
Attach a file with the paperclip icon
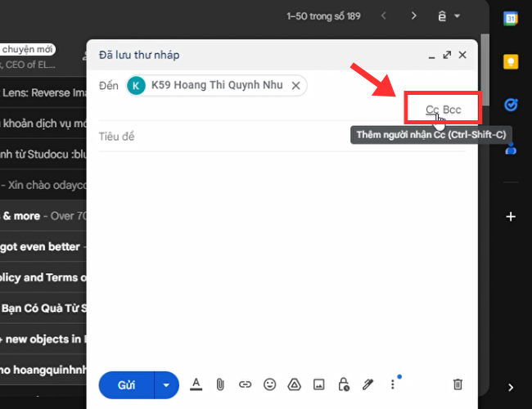coord(220,384)
